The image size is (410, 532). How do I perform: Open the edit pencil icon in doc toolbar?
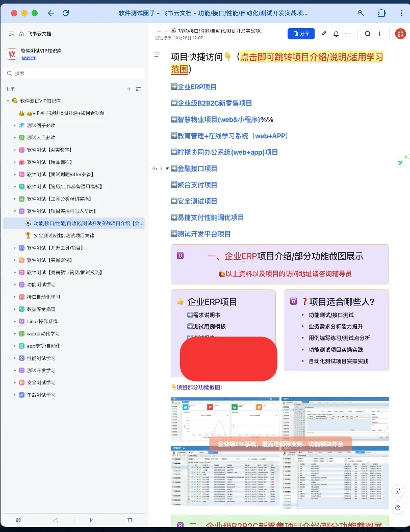tap(324, 33)
